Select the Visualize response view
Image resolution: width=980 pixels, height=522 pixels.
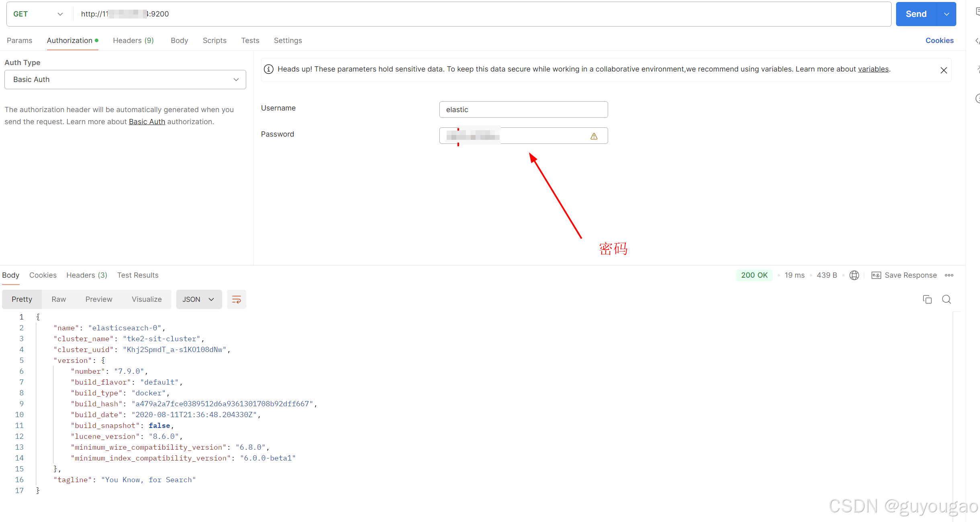[x=147, y=299]
